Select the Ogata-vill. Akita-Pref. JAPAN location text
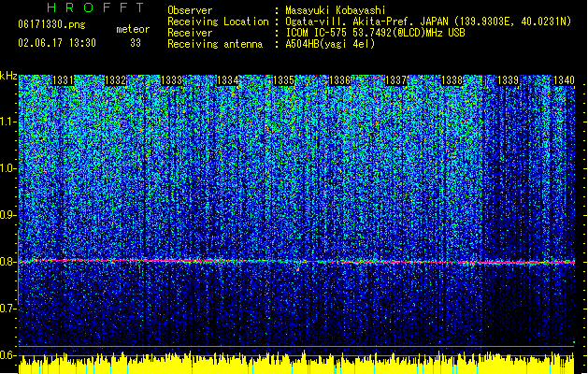The width and height of the screenshot is (588, 374). point(428,22)
